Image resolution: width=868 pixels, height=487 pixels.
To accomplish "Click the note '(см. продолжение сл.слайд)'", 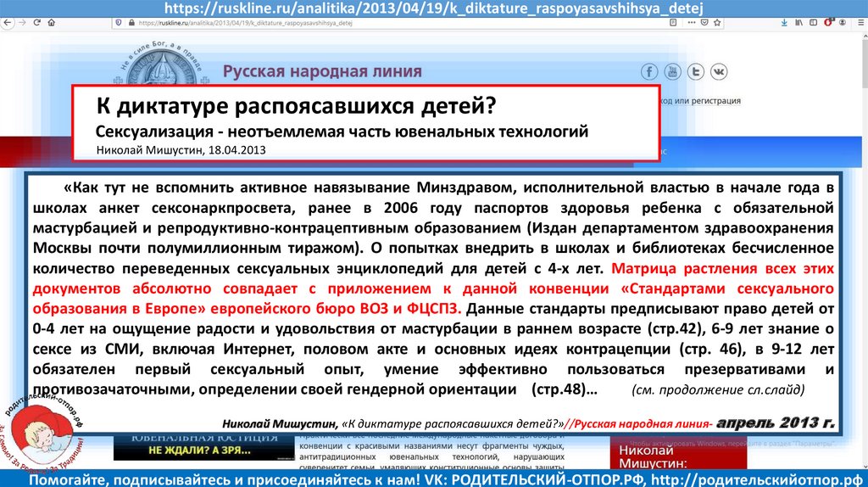I will (x=718, y=389).
